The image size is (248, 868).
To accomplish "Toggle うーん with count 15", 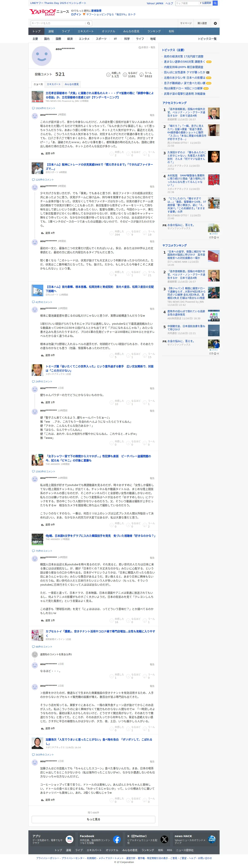I will coord(149,355).
